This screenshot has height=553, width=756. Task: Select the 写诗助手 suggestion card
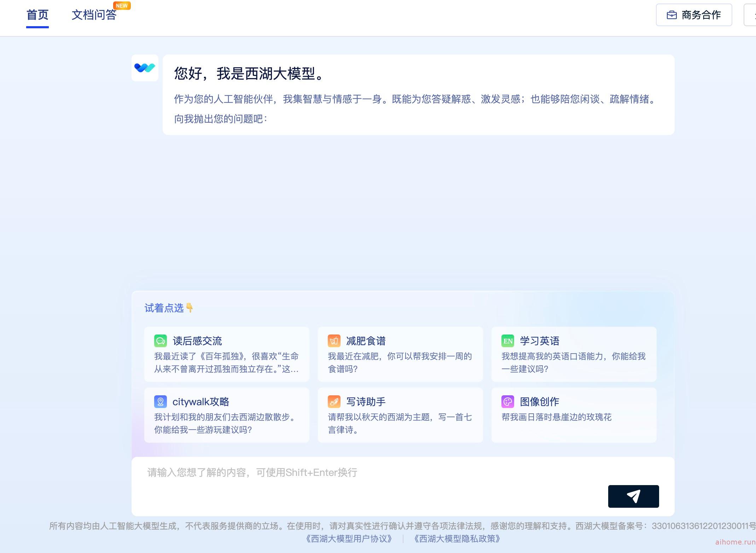coord(400,415)
